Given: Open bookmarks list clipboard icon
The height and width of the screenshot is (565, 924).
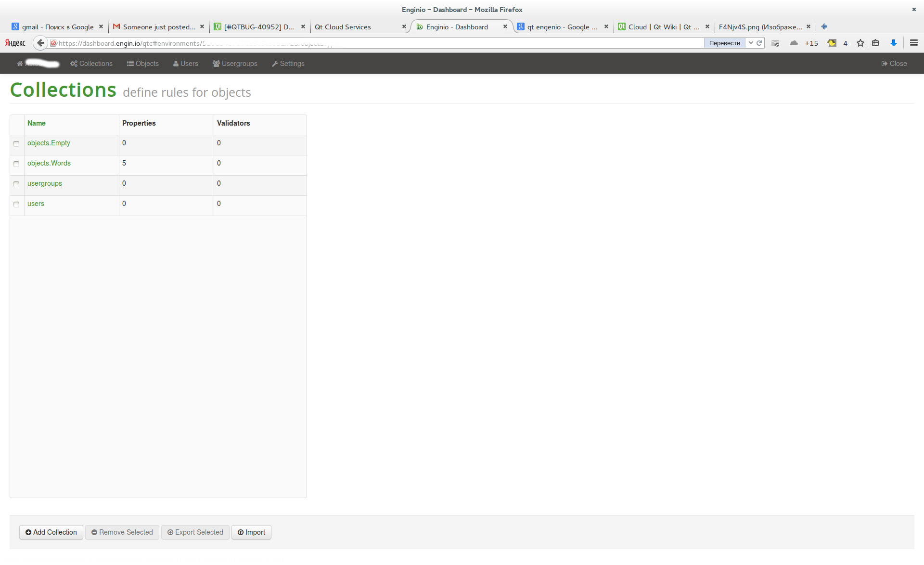Looking at the screenshot, I should coord(875,43).
